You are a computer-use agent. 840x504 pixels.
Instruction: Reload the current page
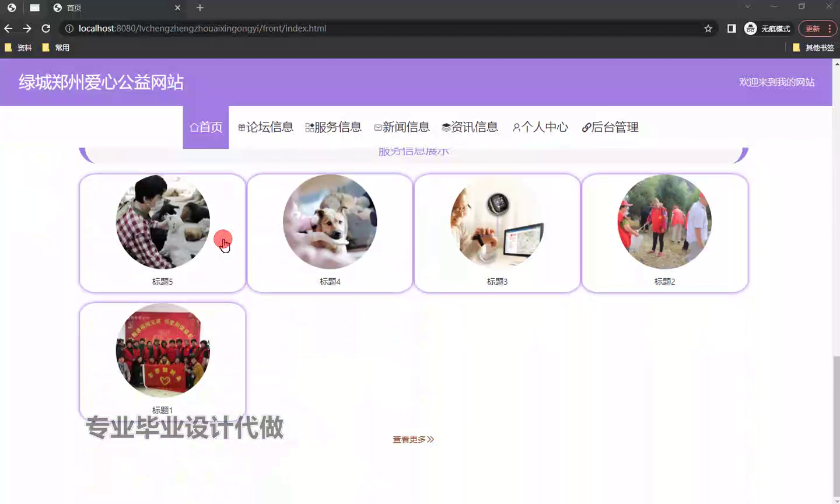(x=46, y=29)
